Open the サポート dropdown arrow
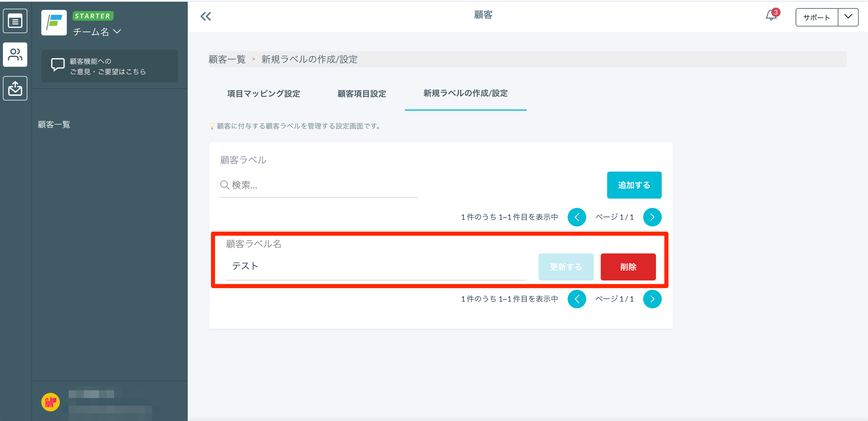 [x=848, y=17]
